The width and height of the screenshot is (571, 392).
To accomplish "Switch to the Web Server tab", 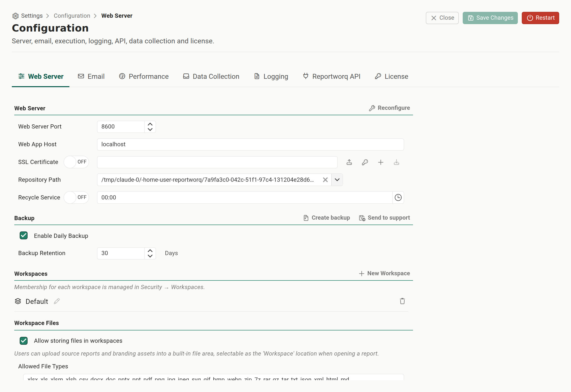I will pyautogui.click(x=41, y=77).
